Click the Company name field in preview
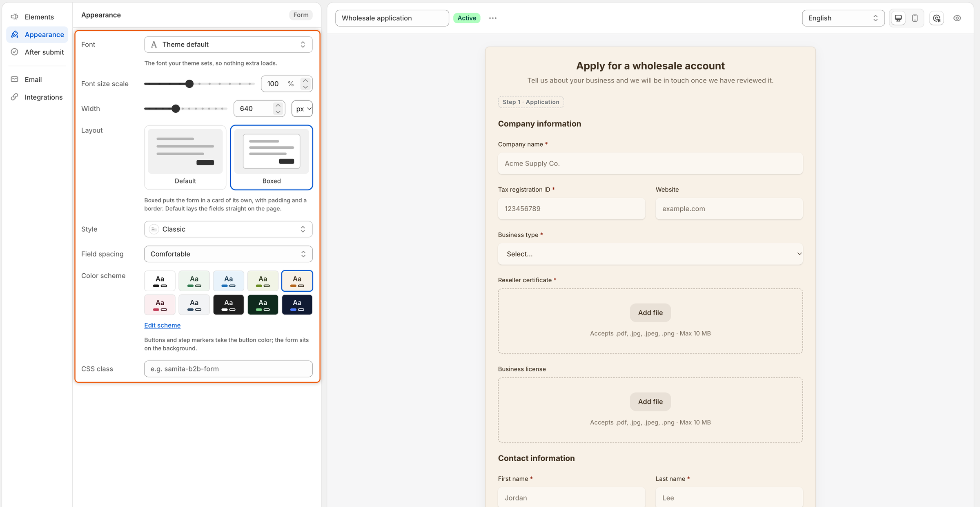980x507 pixels. [650, 163]
